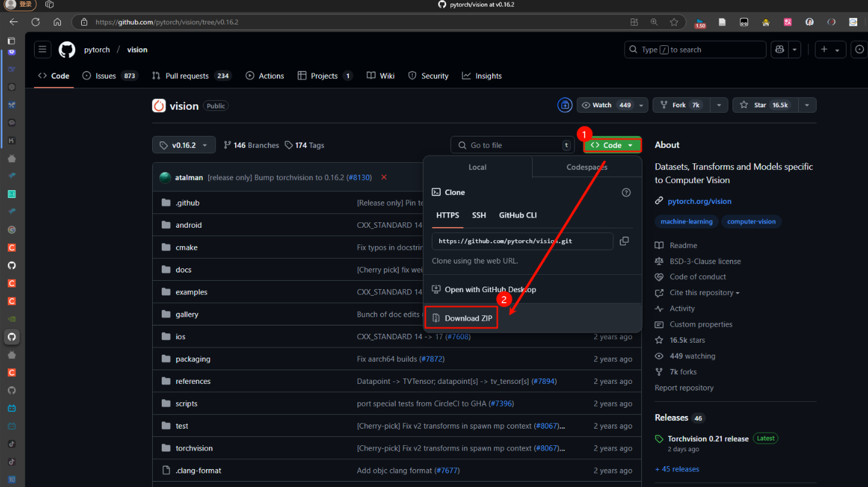This screenshot has height=487, width=868.
Task: Open the BSD-3-Clause license link
Action: click(x=705, y=261)
